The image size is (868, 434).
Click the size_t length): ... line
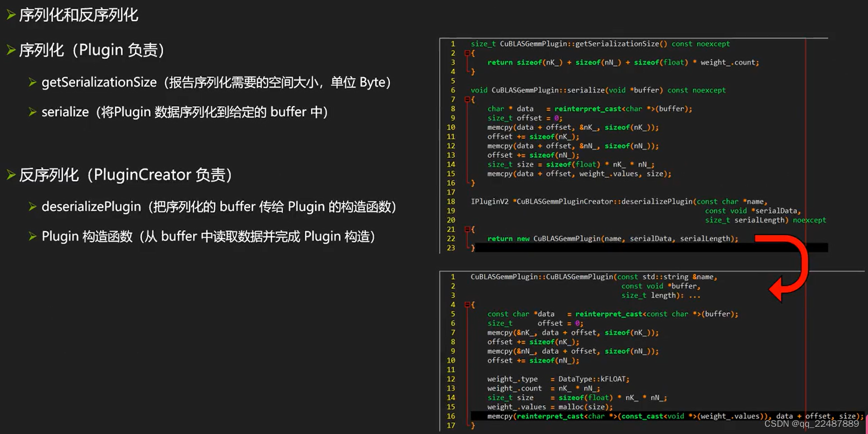pyautogui.click(x=661, y=295)
